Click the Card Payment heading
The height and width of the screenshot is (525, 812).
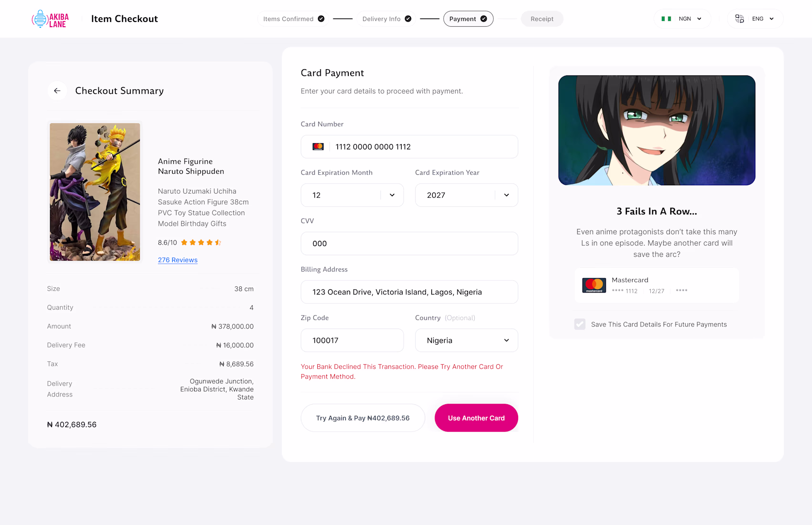tap(332, 73)
